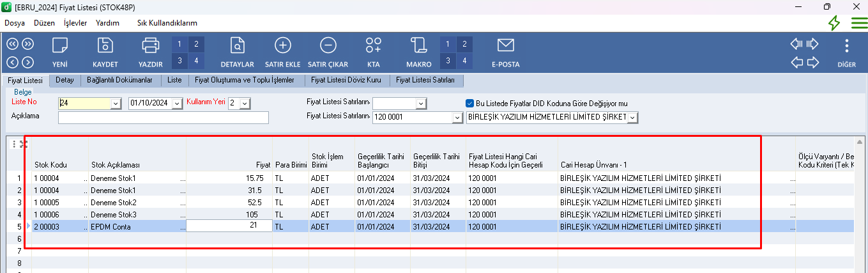Click the KAYDET save icon
Image resolution: width=868 pixels, height=273 pixels.
pyautogui.click(x=105, y=46)
